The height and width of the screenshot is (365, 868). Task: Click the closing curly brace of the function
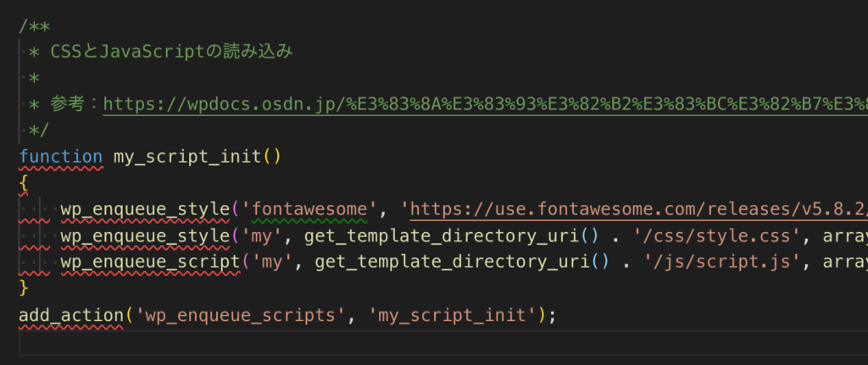pyautogui.click(x=24, y=289)
